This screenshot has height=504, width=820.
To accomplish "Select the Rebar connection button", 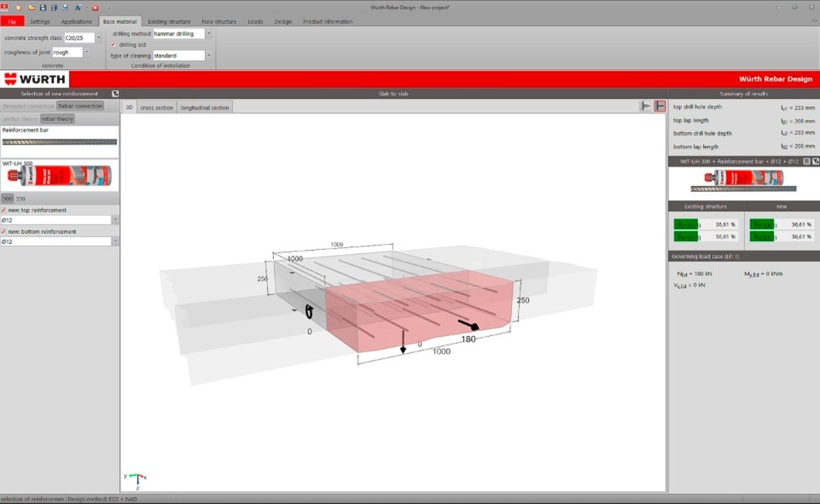I will 80,106.
